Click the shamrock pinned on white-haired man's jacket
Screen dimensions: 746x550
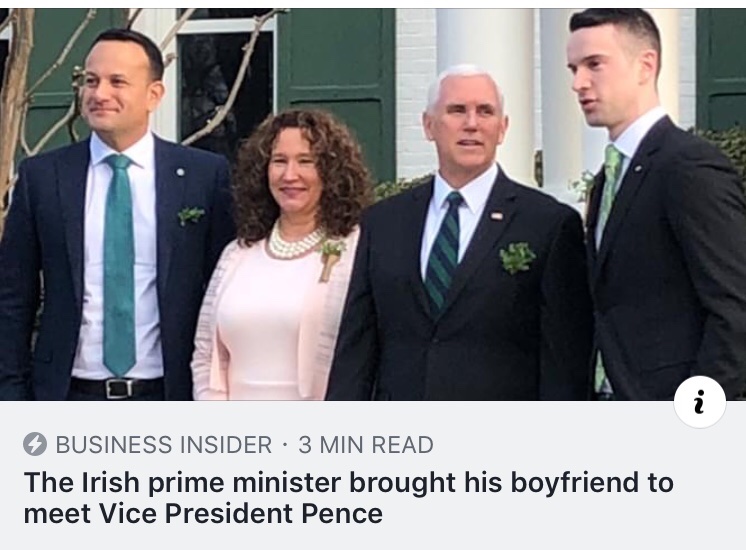click(517, 257)
